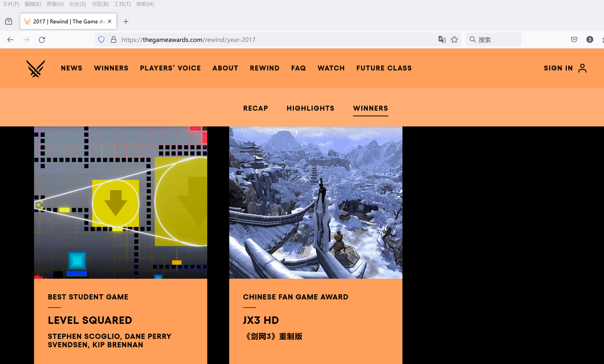The height and width of the screenshot is (364, 604).
Task: Open a new tab with plus button
Action: pyautogui.click(x=126, y=22)
